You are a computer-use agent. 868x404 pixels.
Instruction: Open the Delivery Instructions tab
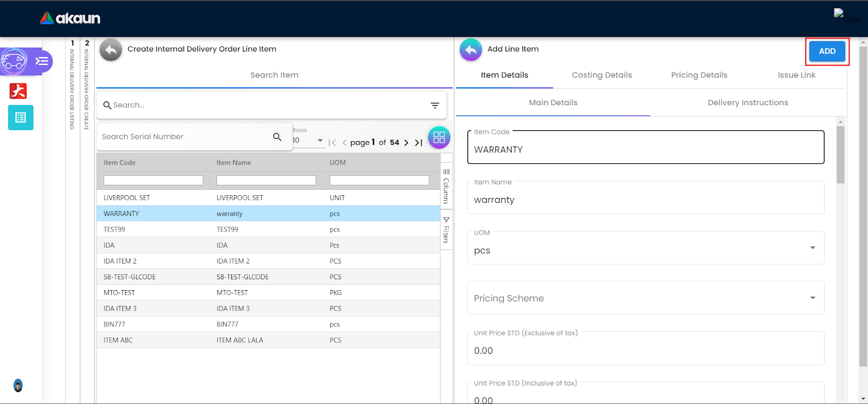pyautogui.click(x=748, y=102)
